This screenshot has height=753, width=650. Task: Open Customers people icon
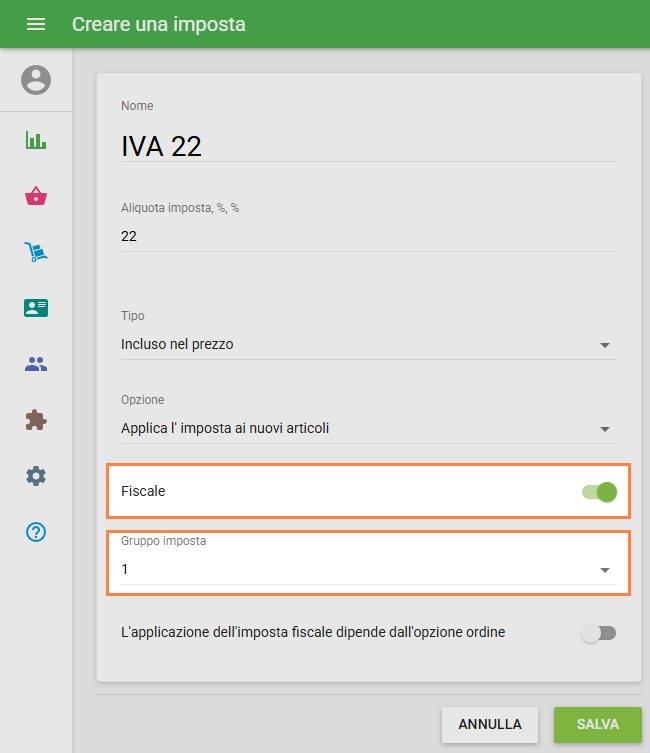36,364
